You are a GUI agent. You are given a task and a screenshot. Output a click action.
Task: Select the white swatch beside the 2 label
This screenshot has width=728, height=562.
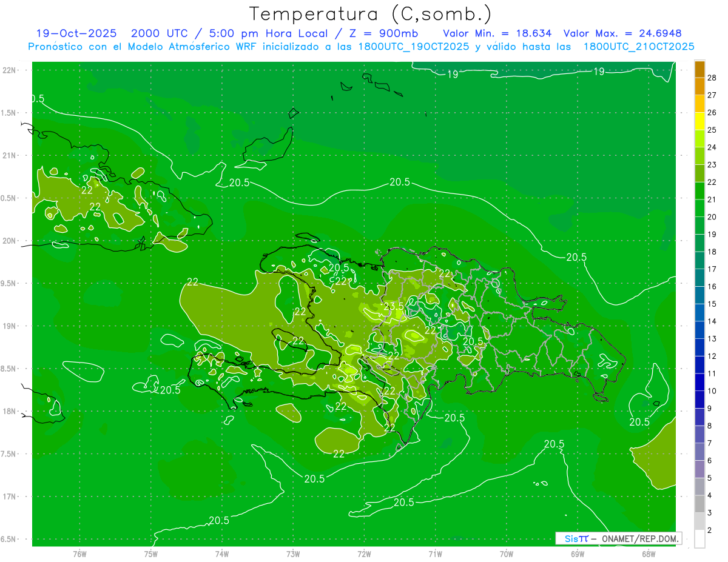pos(699,538)
